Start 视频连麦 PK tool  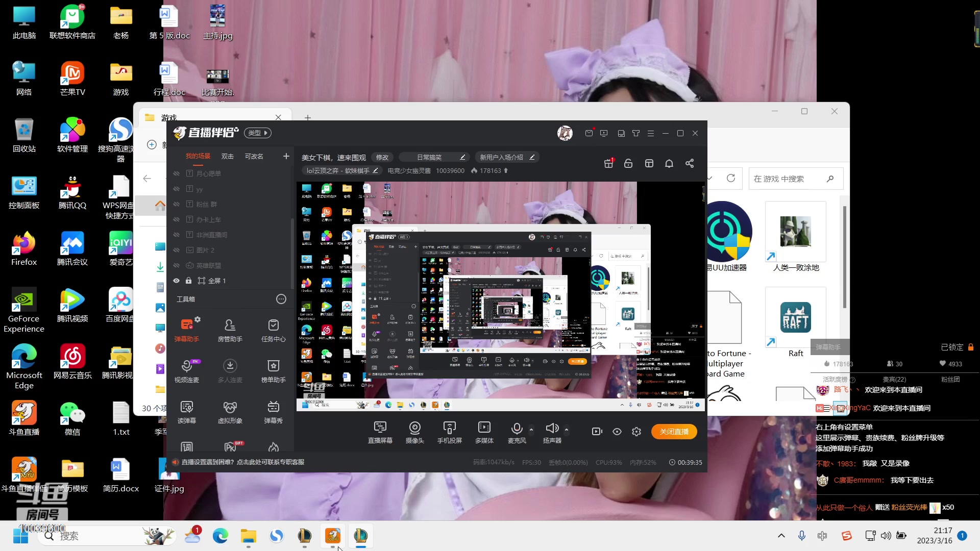point(187,370)
